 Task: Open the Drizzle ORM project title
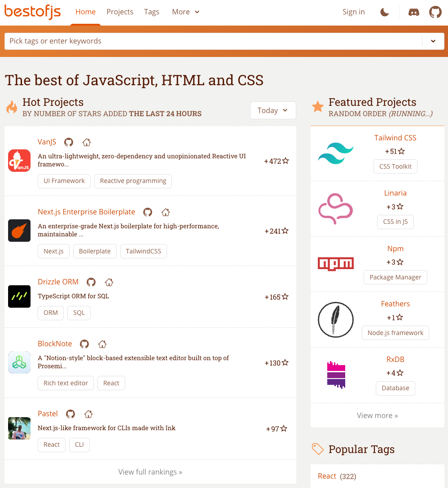(x=58, y=282)
